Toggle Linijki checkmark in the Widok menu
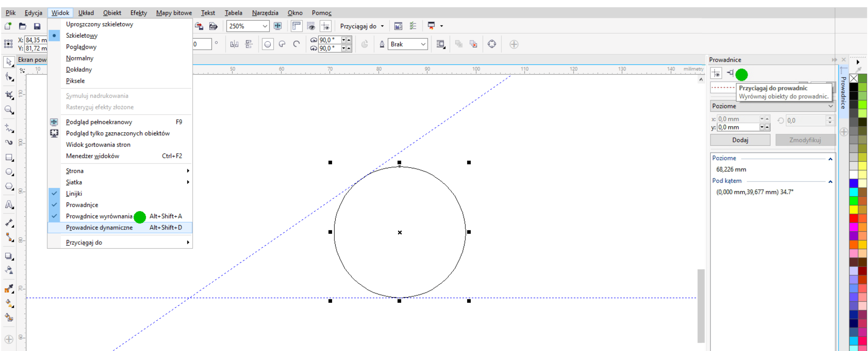 [74, 193]
